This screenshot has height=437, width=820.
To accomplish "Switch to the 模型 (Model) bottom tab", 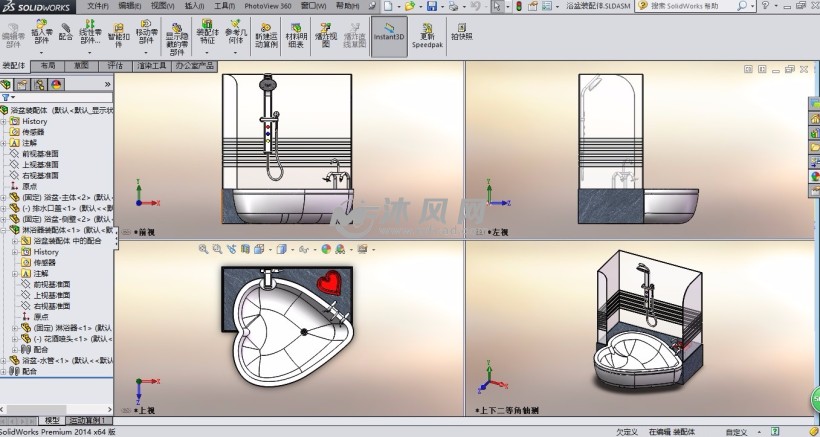I will pyautogui.click(x=52, y=420).
